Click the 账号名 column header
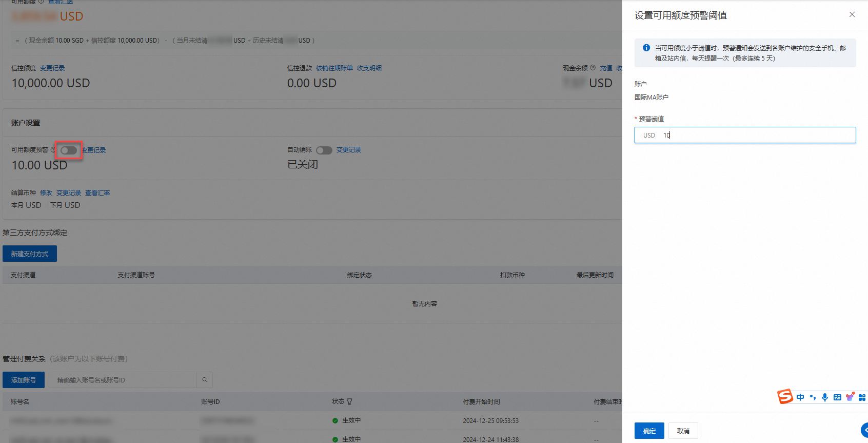 tap(20, 402)
